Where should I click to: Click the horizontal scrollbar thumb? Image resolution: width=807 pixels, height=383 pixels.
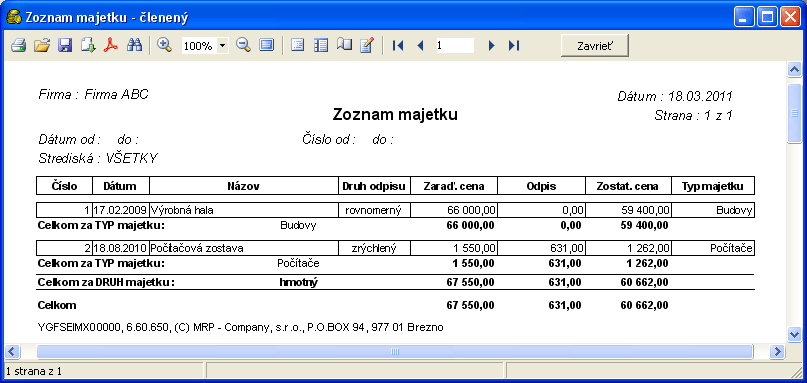tap(395, 352)
